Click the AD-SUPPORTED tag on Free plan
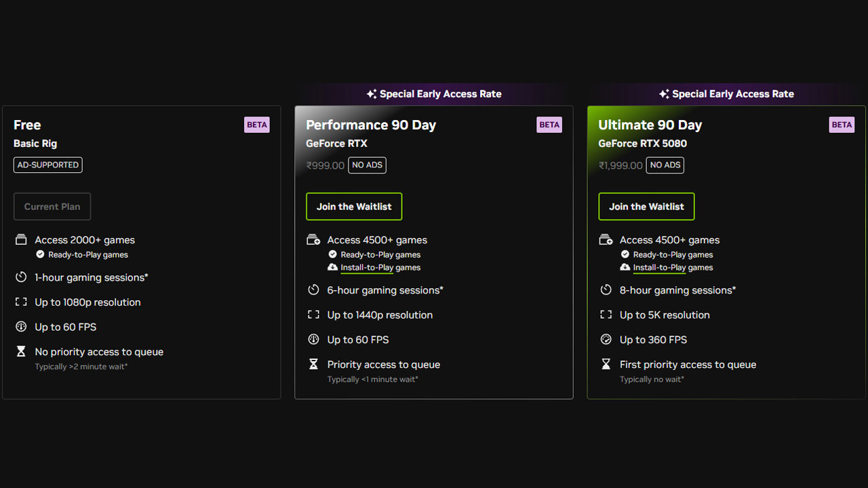Screen dimensions: 868x488 click(48, 165)
